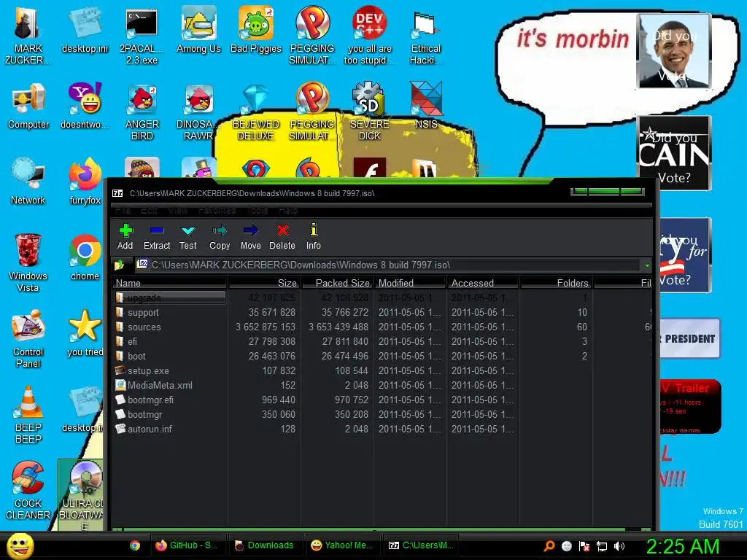This screenshot has width=747, height=560.
Task: Select the BEJEWED DELUXE desktop shortcut
Action: tap(256, 112)
